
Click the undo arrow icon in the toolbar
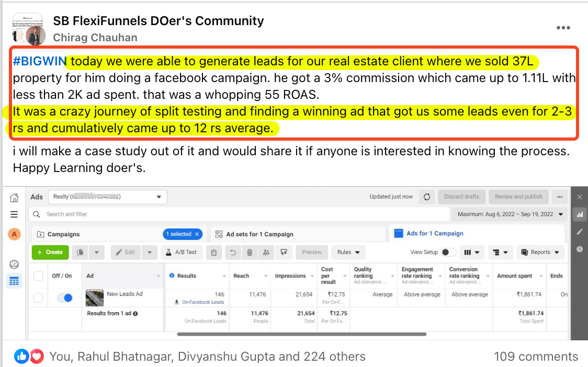click(x=232, y=253)
